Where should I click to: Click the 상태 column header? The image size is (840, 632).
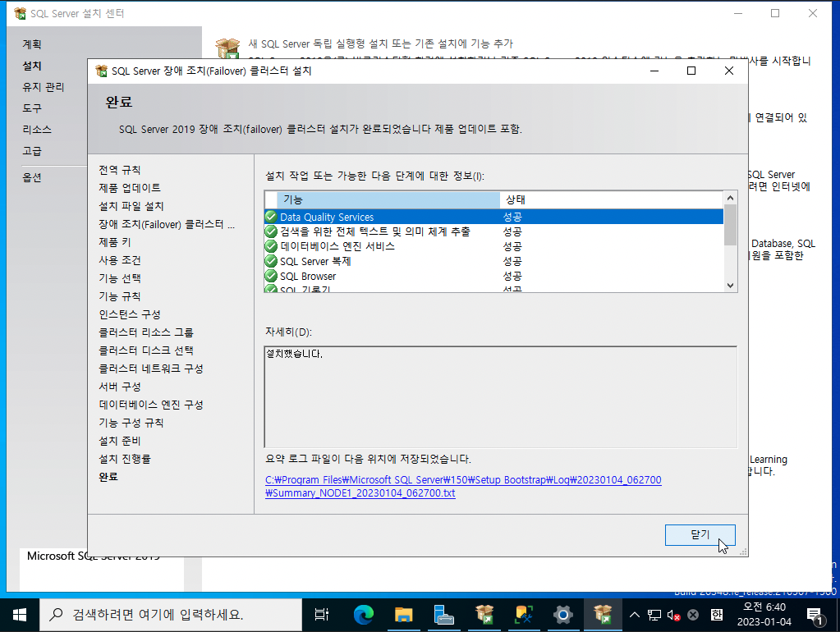[611, 199]
